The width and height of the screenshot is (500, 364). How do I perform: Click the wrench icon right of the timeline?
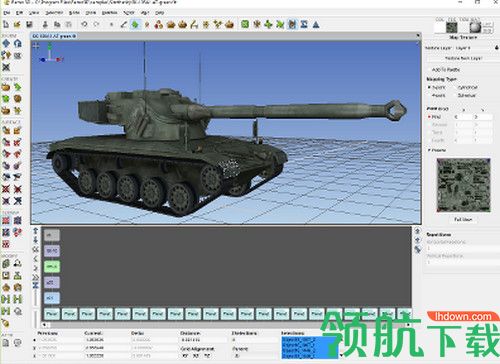coord(417,249)
